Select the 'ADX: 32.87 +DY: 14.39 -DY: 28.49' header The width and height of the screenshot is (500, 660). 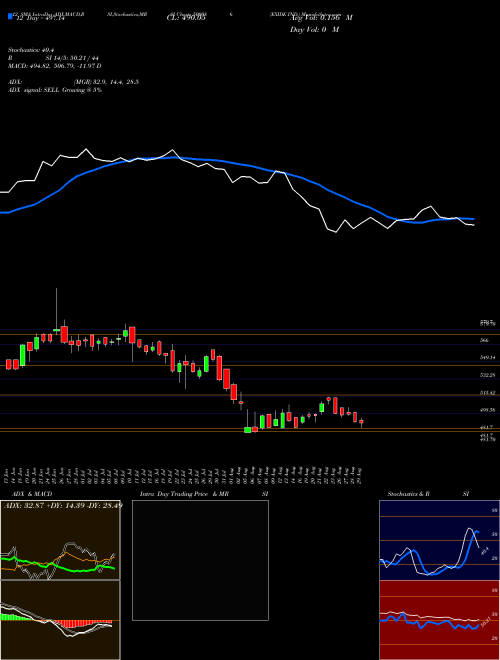[x=63, y=505]
